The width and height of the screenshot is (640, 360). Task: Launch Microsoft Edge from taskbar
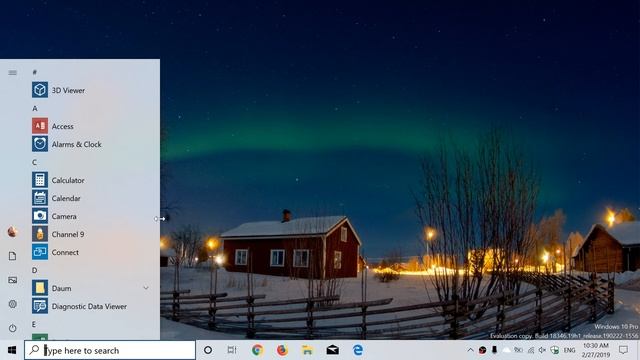[x=358, y=350]
